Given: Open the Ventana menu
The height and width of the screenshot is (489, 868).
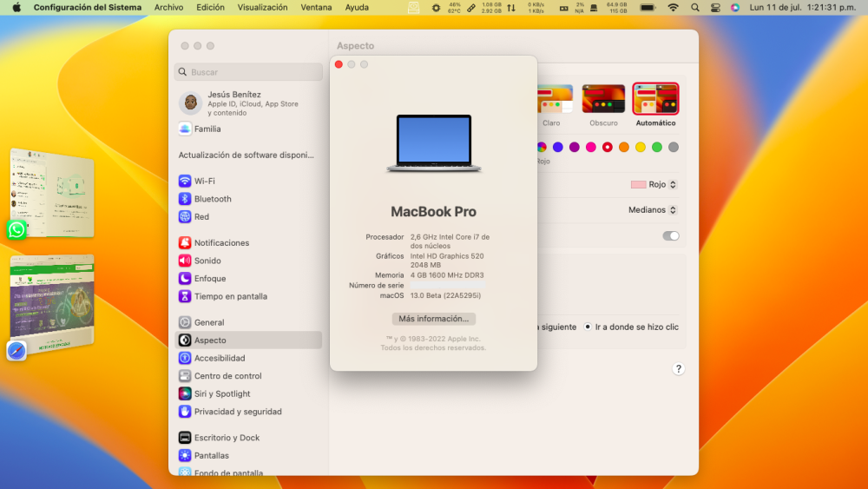Looking at the screenshot, I should (316, 7).
